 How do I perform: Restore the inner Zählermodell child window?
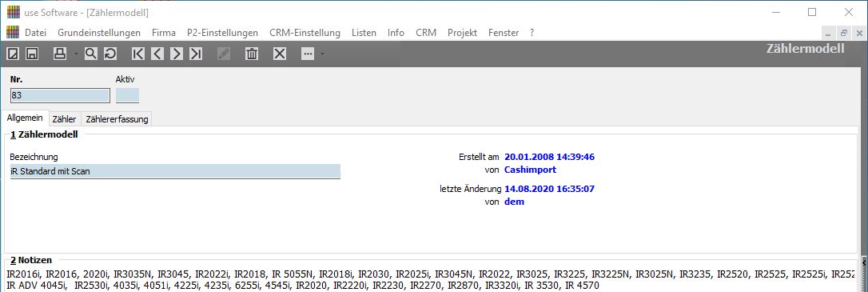point(844,34)
